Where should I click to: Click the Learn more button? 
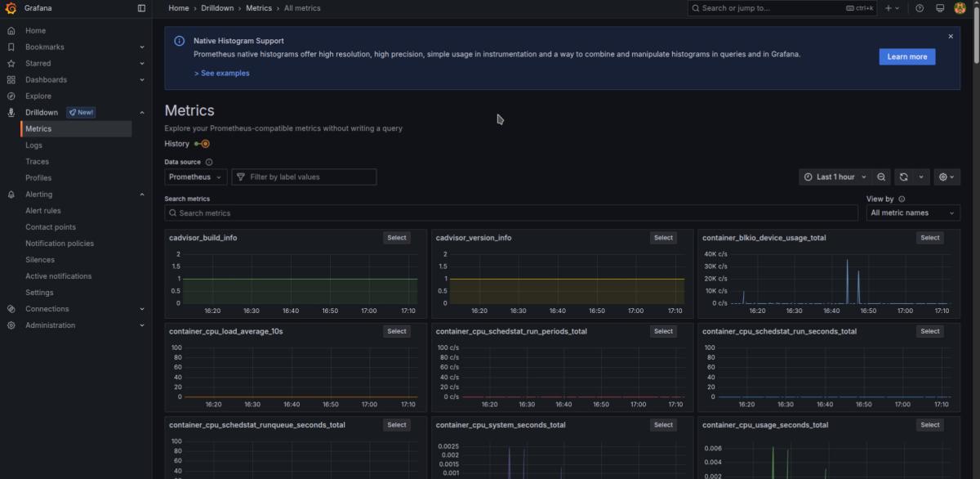[907, 56]
